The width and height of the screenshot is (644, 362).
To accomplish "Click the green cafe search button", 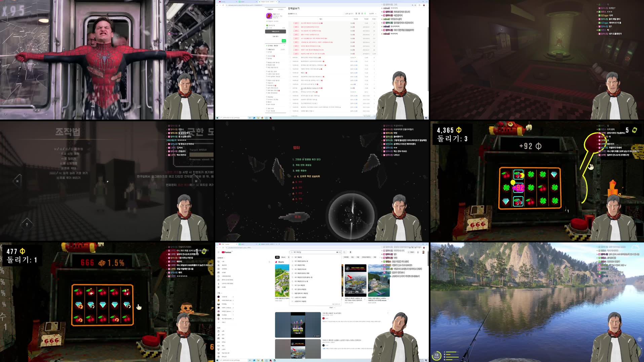I will (283, 41).
